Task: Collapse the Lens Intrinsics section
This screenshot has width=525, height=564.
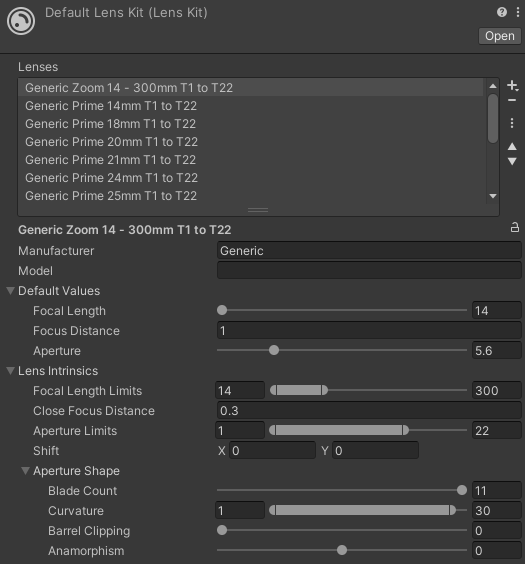Action: pyautogui.click(x=11, y=370)
